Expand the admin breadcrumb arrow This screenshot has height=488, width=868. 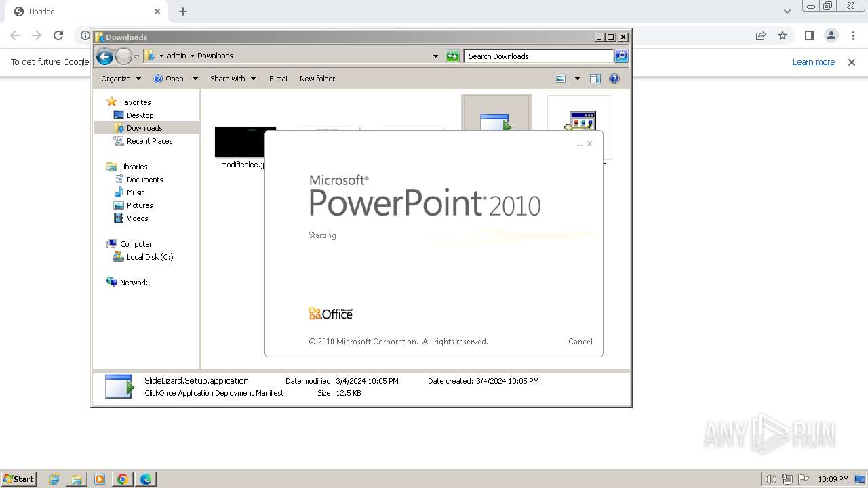(192, 56)
